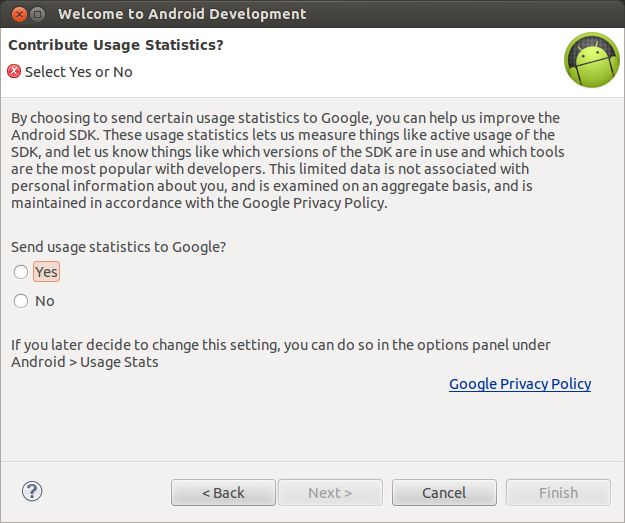
Task: Click the Contribute Usage Statistics? heading
Action: tap(116, 45)
